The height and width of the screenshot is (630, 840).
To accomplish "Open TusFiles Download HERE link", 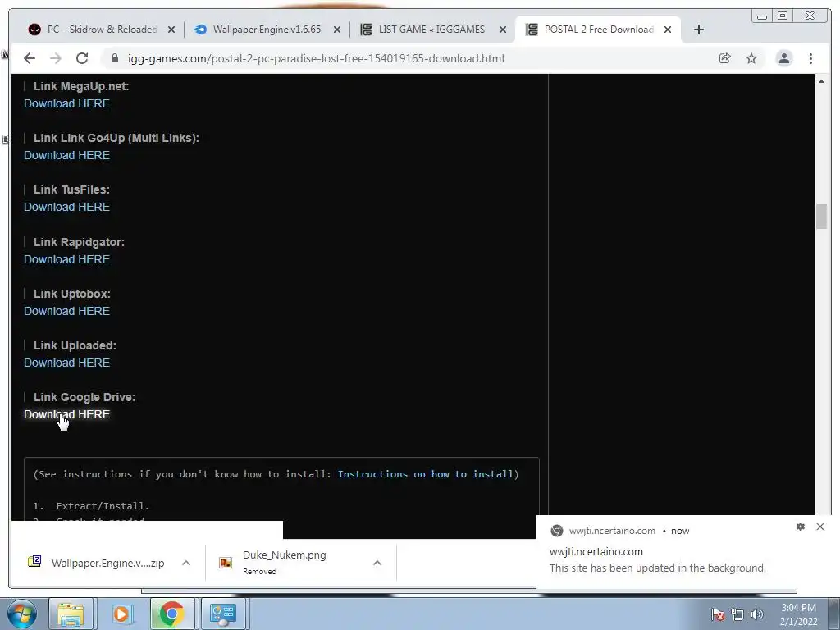I will point(67,207).
